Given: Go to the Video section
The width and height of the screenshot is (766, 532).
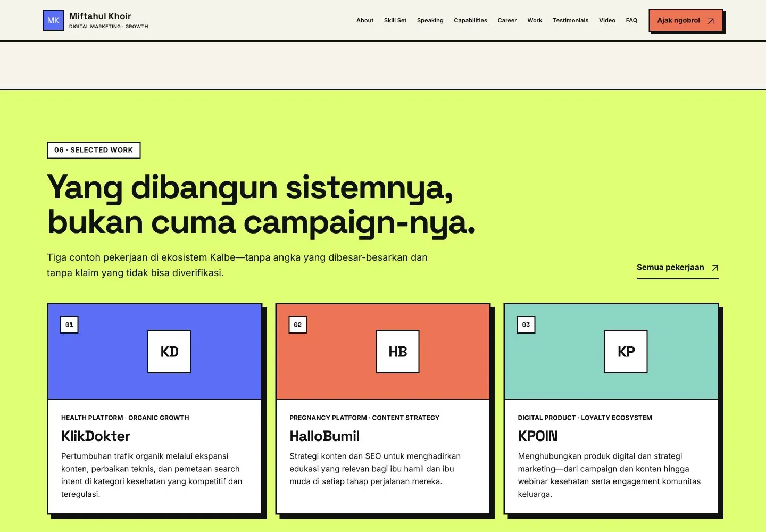Looking at the screenshot, I should click(x=607, y=20).
